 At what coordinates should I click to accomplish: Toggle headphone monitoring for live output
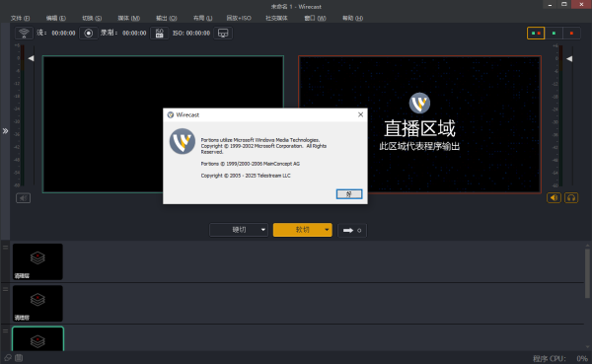tap(571, 198)
